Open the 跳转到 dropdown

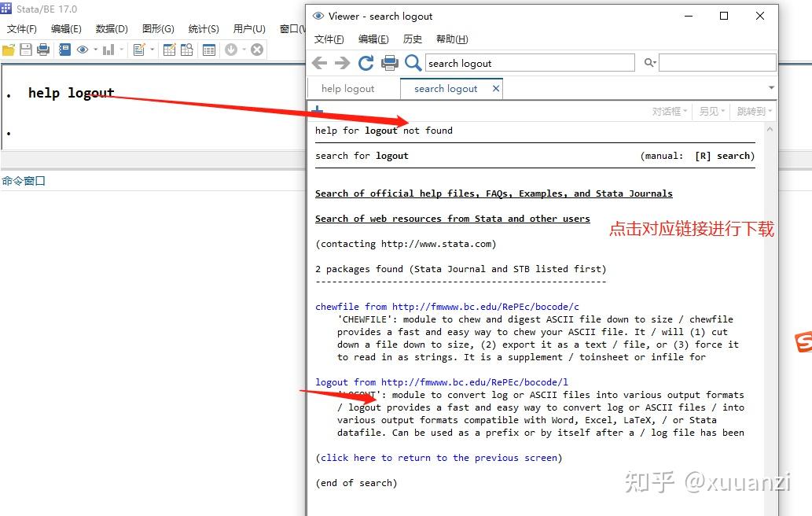[x=751, y=111]
